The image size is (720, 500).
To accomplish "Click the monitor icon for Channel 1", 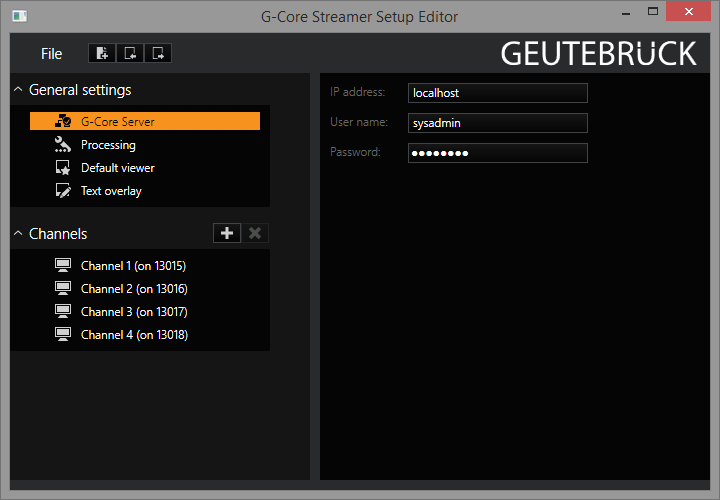I will click(63, 265).
